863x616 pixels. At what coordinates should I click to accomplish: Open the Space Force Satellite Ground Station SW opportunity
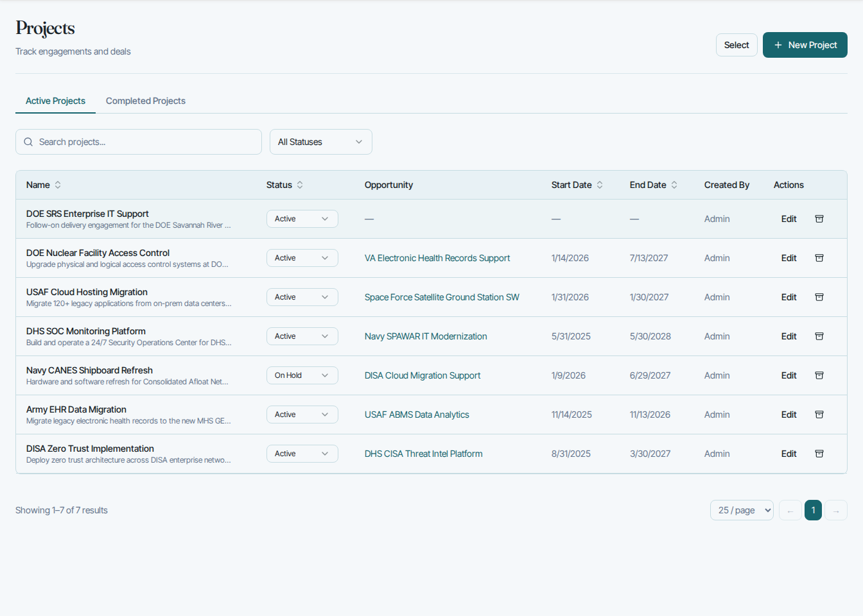pos(442,297)
